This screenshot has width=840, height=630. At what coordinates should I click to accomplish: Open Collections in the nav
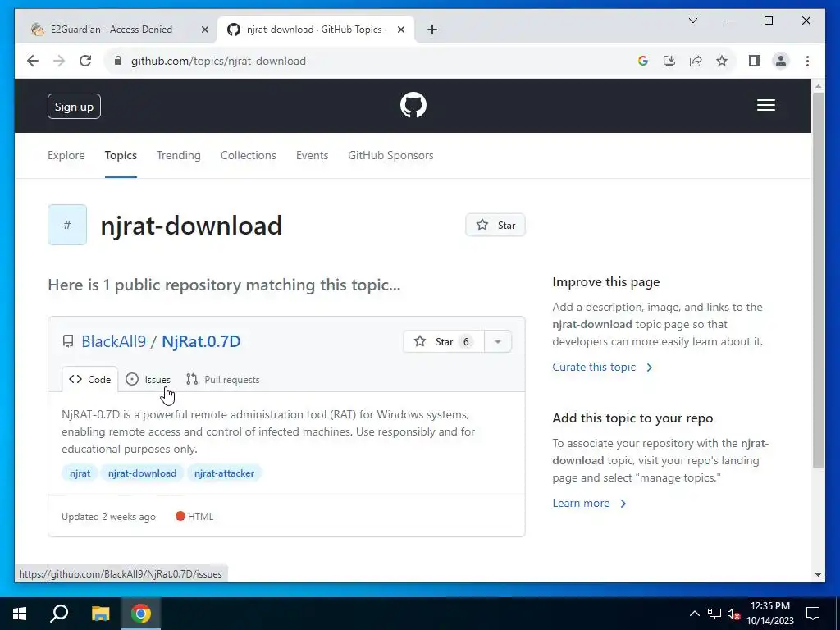248,155
